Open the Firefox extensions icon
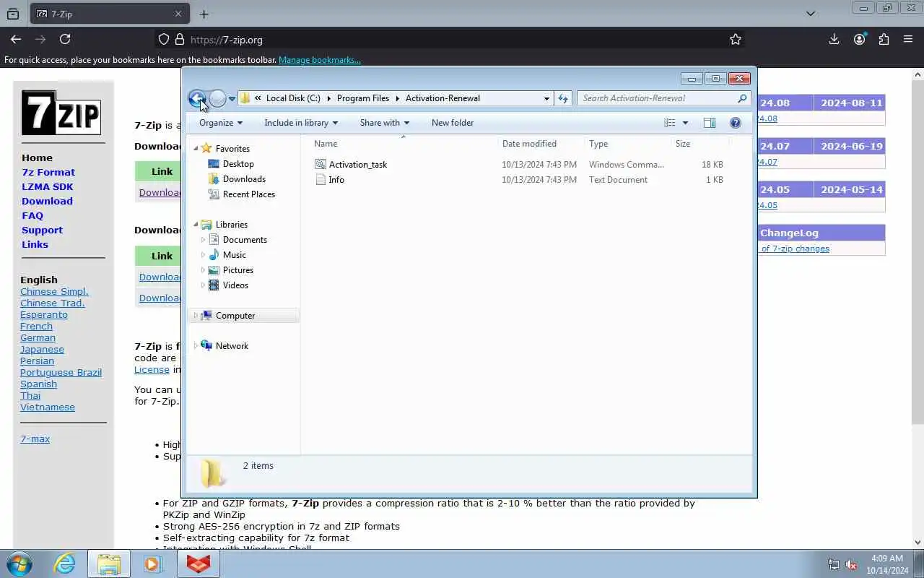The height and width of the screenshot is (578, 924). [884, 40]
